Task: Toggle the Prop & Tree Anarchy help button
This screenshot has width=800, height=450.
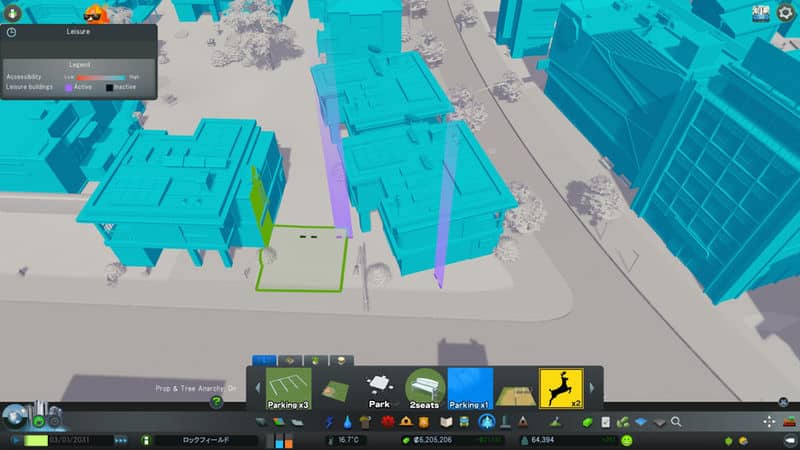Action: pos(216,402)
